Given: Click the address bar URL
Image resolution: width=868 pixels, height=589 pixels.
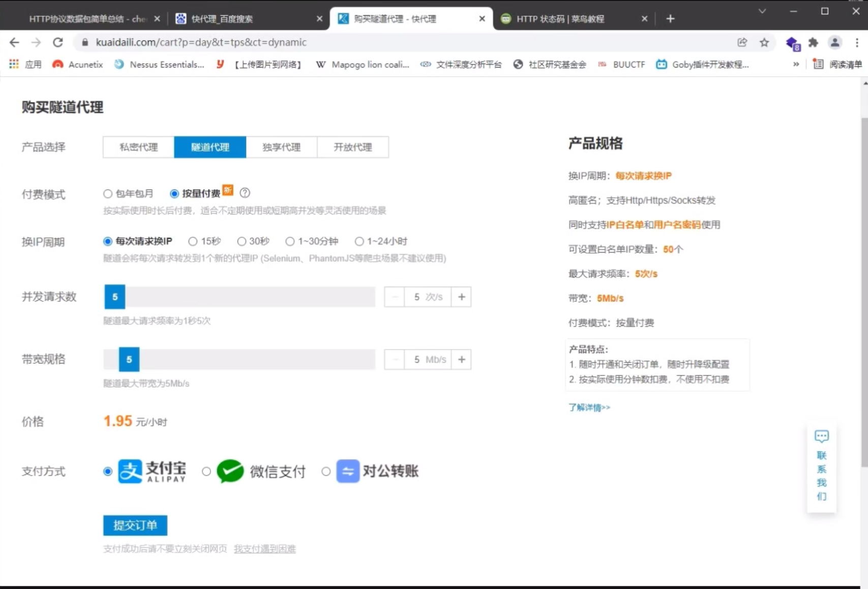Looking at the screenshot, I should tap(201, 42).
